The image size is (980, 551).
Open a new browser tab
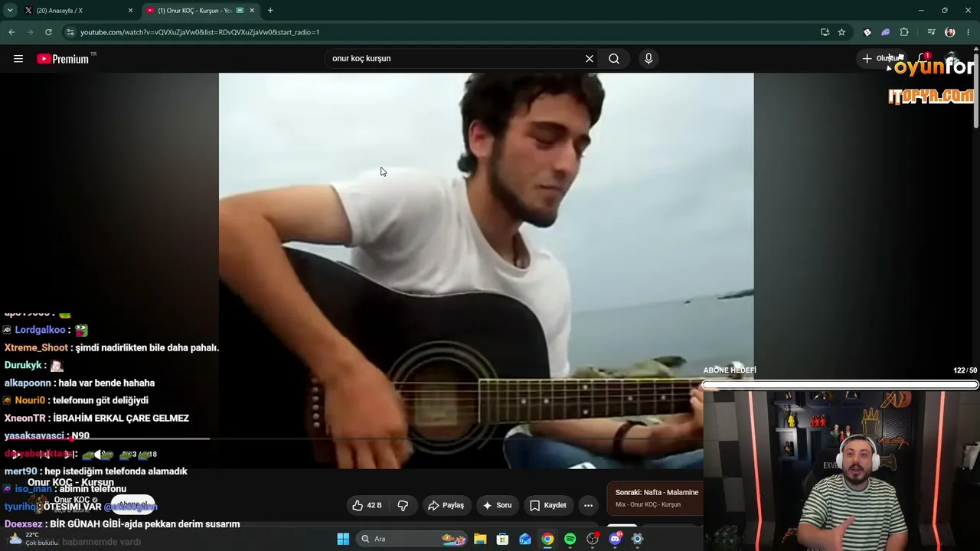pyautogui.click(x=270, y=11)
